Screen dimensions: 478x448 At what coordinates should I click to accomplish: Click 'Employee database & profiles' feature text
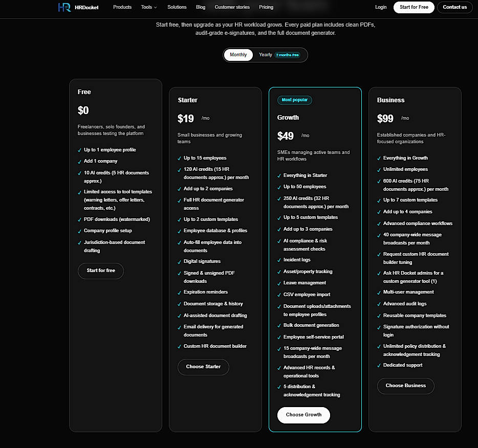coord(215,231)
